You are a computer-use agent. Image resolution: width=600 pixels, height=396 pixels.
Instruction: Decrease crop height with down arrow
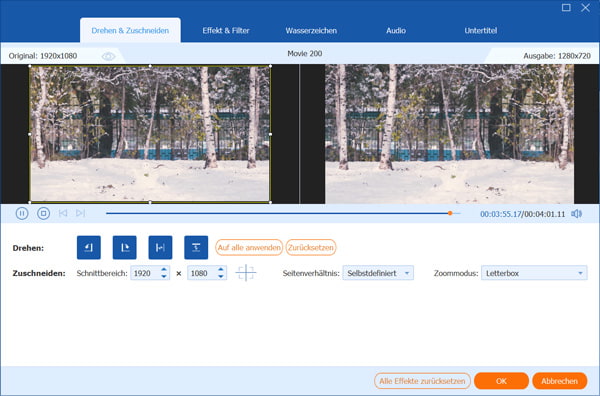[221, 277]
